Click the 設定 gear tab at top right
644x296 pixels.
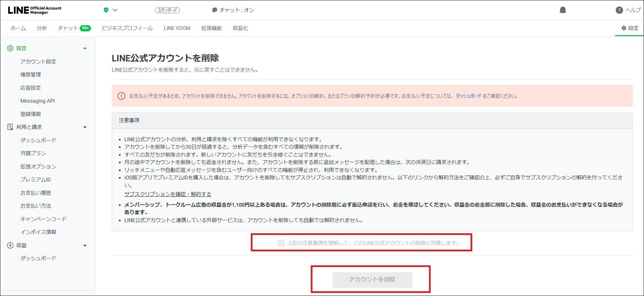pyautogui.click(x=630, y=28)
